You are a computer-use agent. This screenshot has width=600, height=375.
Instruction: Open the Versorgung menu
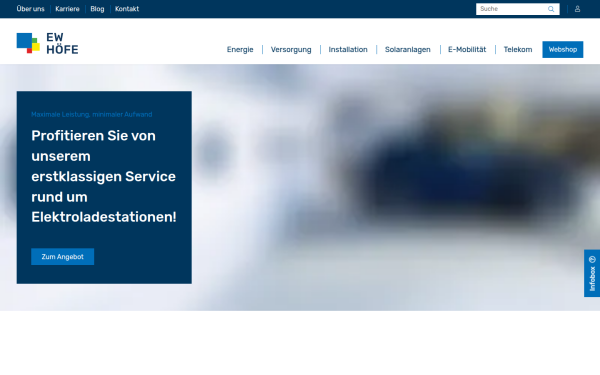[x=291, y=49]
